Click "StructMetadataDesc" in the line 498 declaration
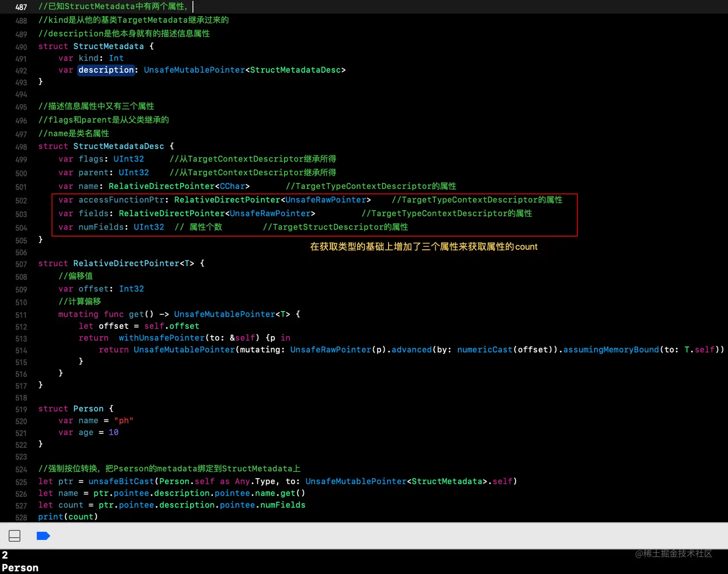This screenshot has height=574, width=728. click(x=118, y=146)
